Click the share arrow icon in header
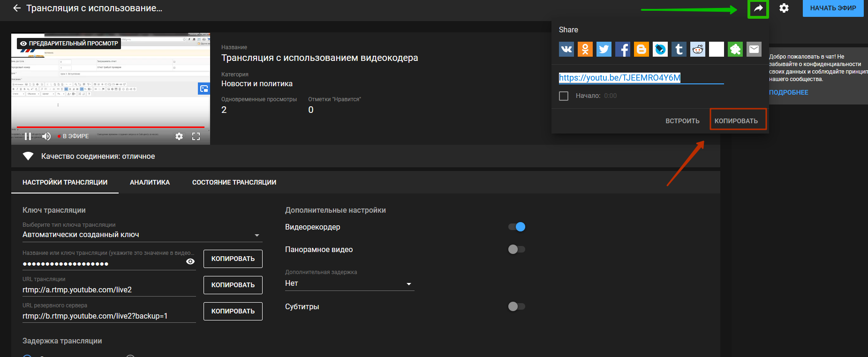This screenshot has height=357, width=868. coord(758,8)
